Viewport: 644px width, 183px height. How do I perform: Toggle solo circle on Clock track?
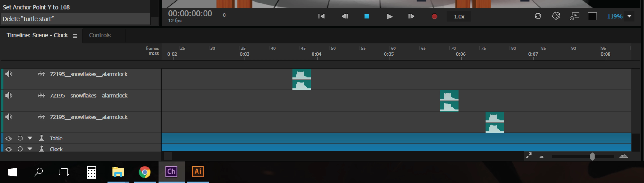click(20, 149)
